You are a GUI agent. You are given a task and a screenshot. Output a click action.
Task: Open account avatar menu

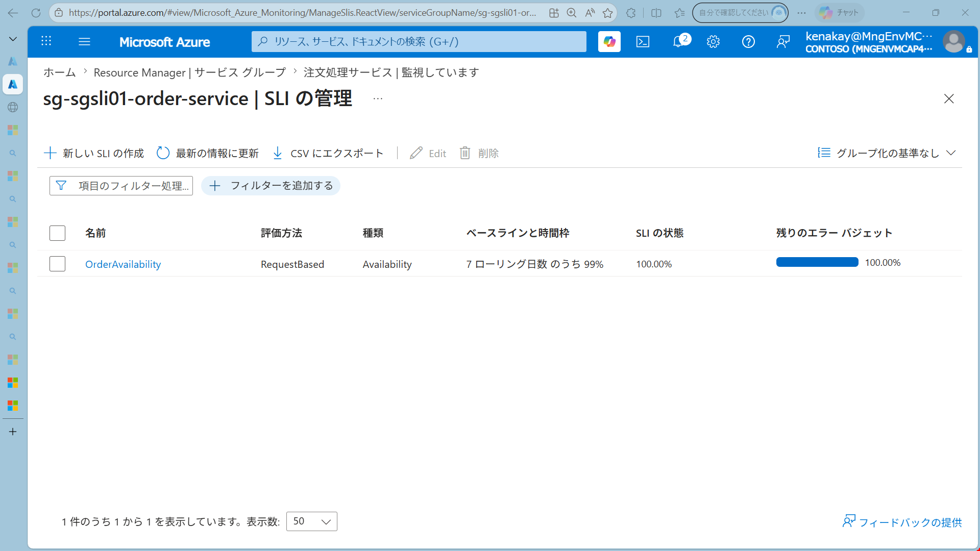pyautogui.click(x=953, y=41)
